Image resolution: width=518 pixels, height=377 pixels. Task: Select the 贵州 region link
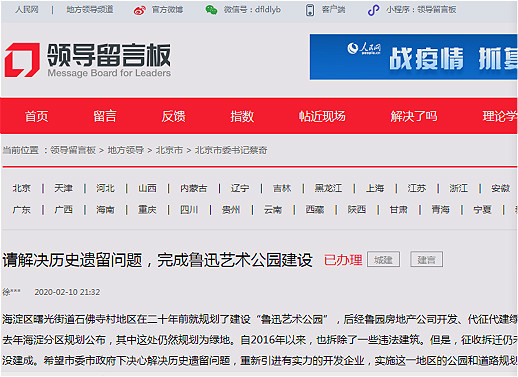pyautogui.click(x=231, y=210)
